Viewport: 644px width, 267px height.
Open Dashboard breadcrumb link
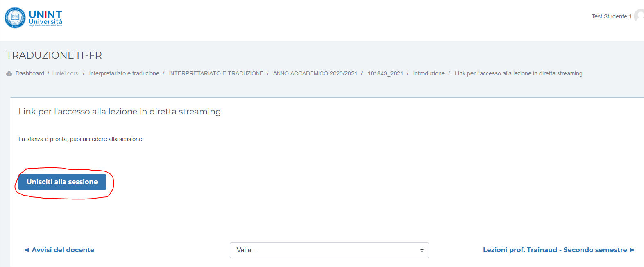(x=30, y=73)
